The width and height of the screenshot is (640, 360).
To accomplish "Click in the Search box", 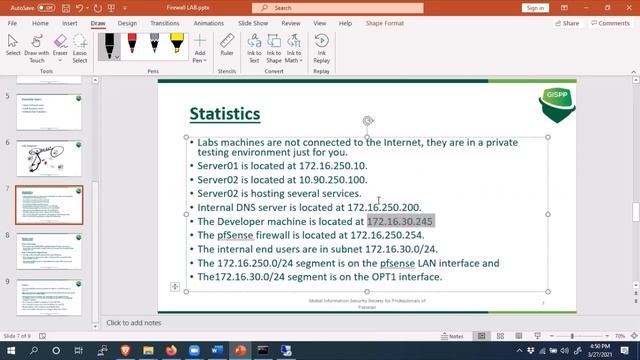I will point(338,8).
